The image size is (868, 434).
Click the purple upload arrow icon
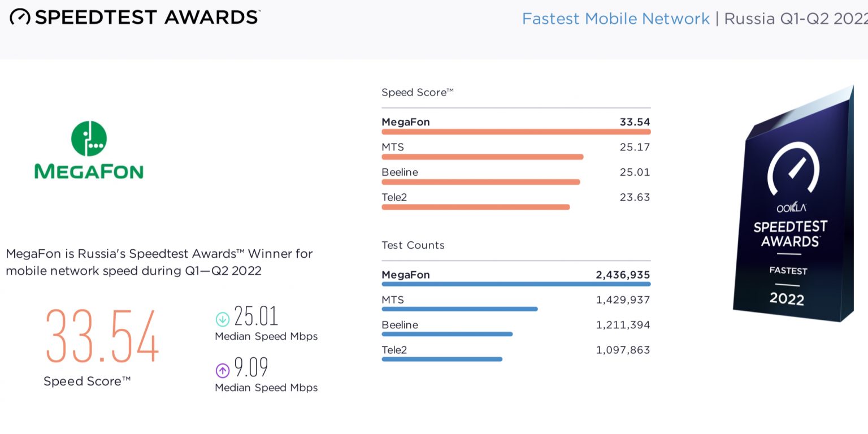tap(223, 371)
